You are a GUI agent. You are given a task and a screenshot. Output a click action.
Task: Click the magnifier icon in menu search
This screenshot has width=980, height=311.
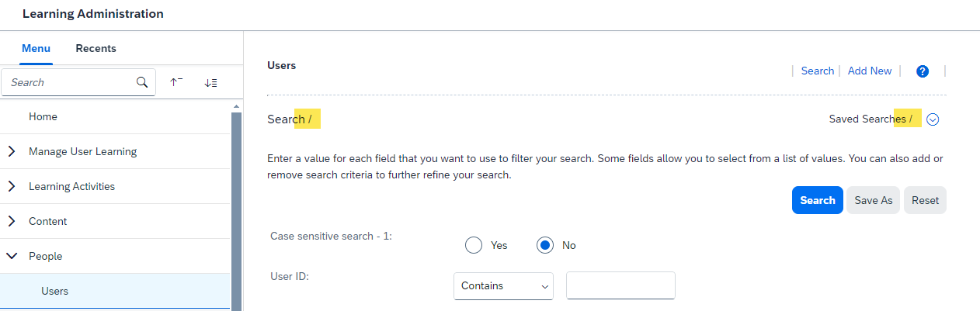click(141, 82)
